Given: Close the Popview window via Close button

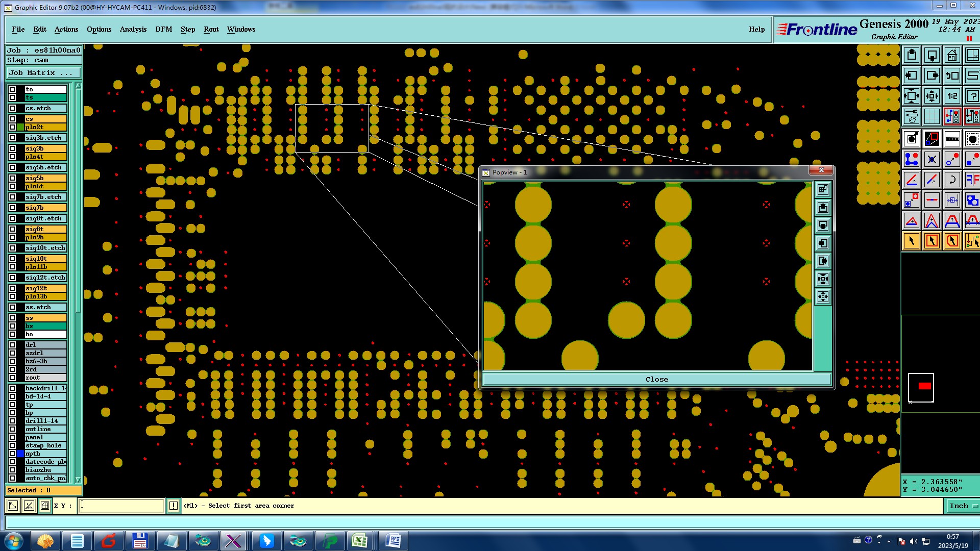Looking at the screenshot, I should tap(656, 379).
